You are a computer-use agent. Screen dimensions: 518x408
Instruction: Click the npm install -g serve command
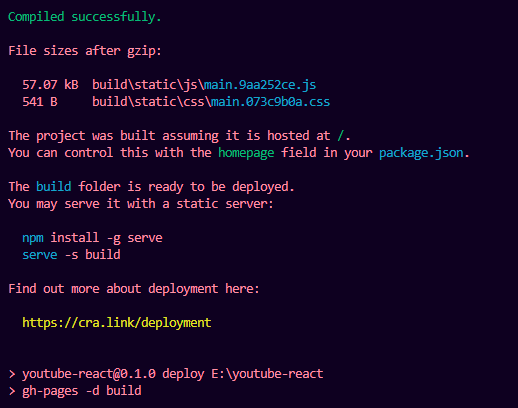(92, 238)
